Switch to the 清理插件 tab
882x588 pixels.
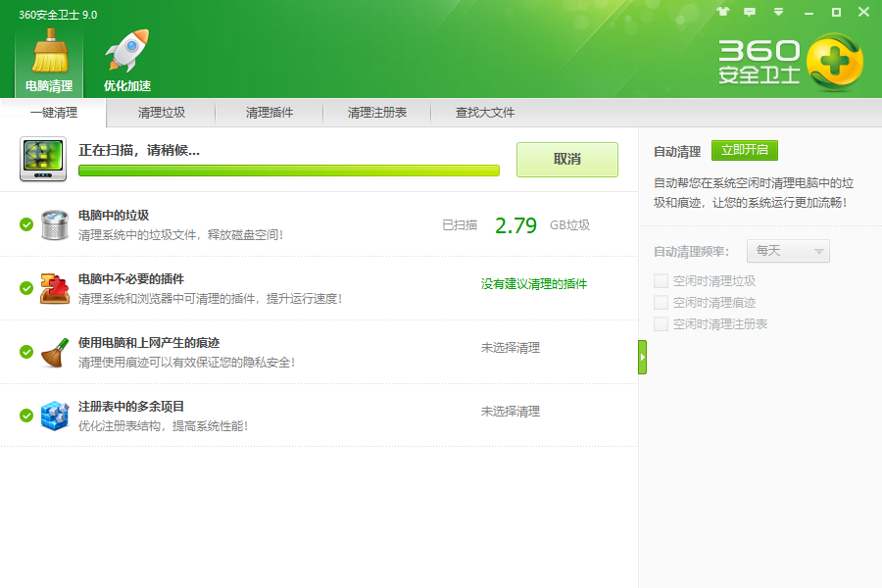point(269,113)
